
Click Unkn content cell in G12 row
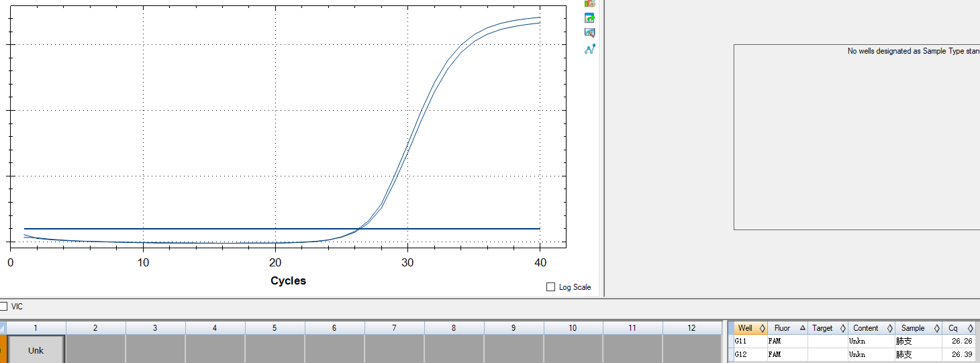871,354
